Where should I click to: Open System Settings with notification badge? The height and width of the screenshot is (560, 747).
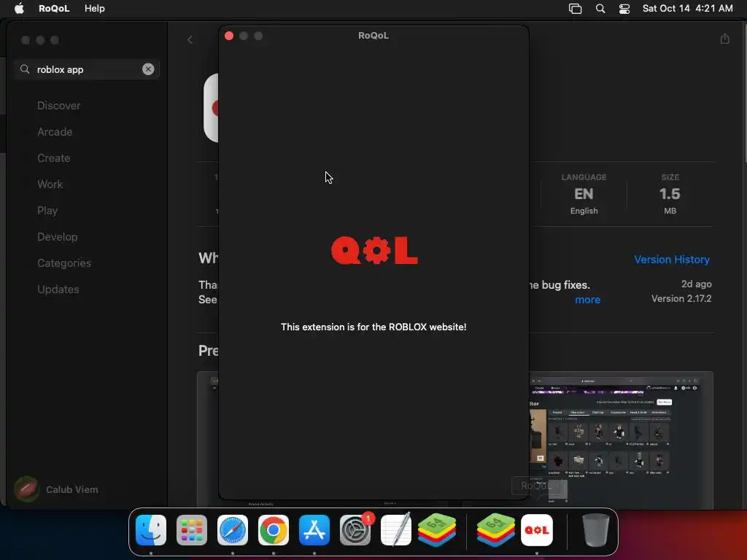coord(355,530)
